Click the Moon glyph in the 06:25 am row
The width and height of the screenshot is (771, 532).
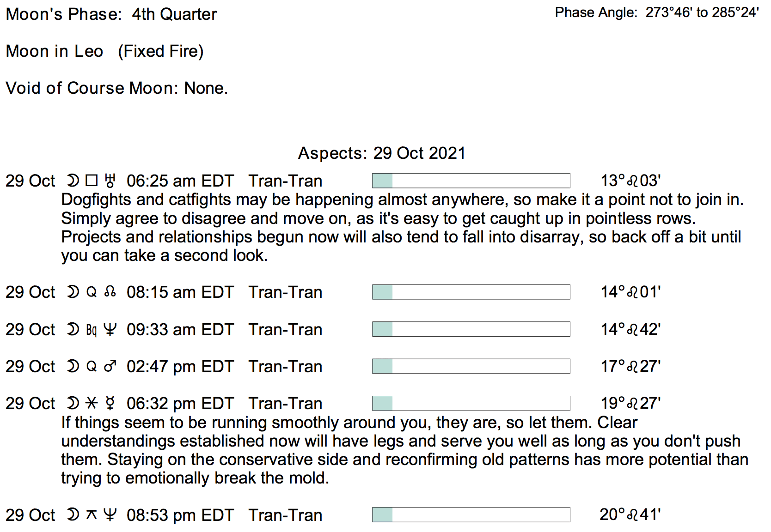pos(73,181)
